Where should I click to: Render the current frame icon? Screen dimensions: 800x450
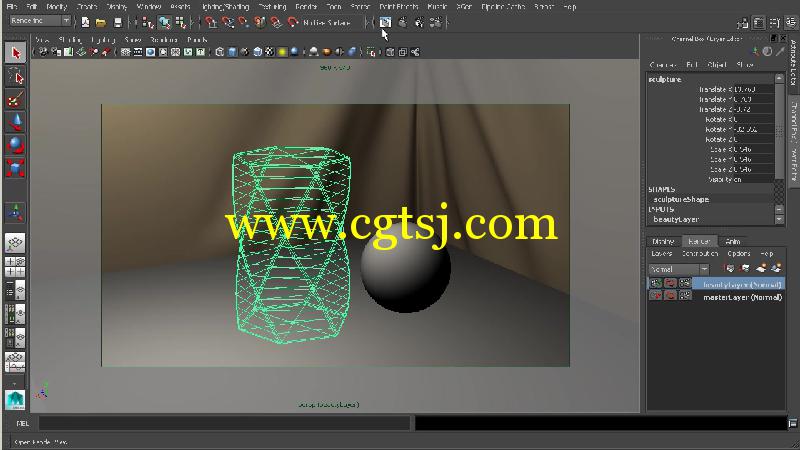(x=403, y=22)
